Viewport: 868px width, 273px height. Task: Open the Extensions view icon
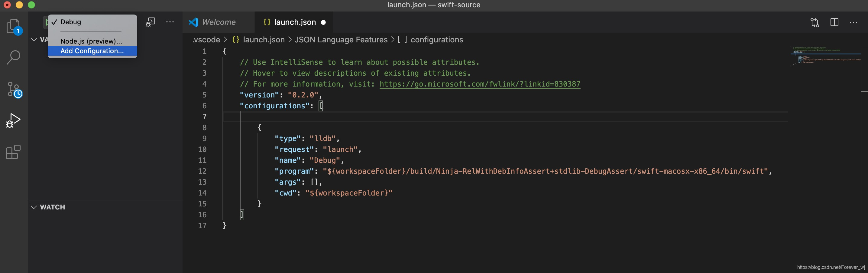point(14,152)
